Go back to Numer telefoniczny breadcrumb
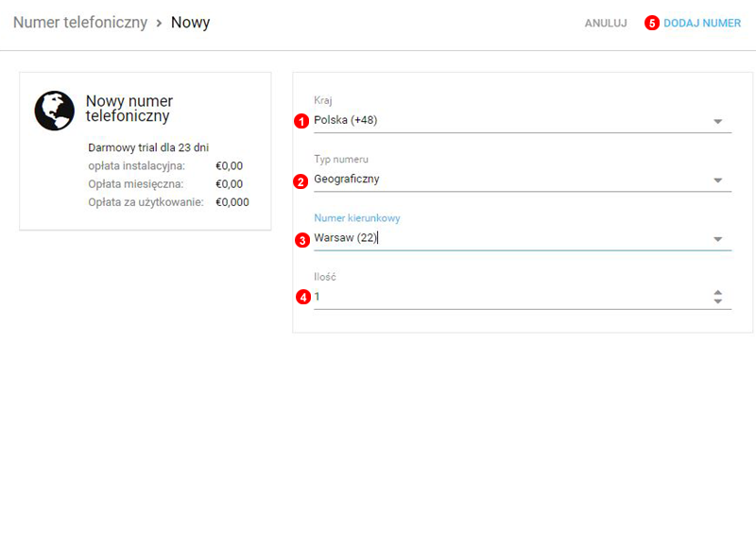 80,23
